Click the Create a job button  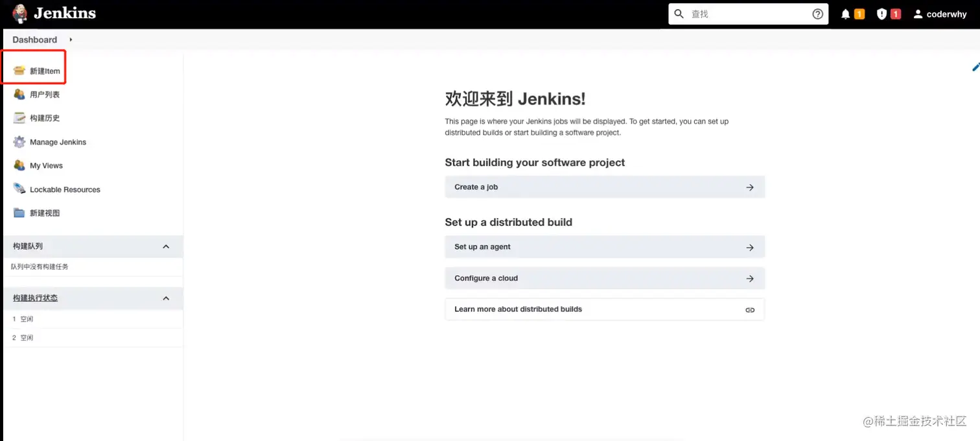click(x=605, y=187)
